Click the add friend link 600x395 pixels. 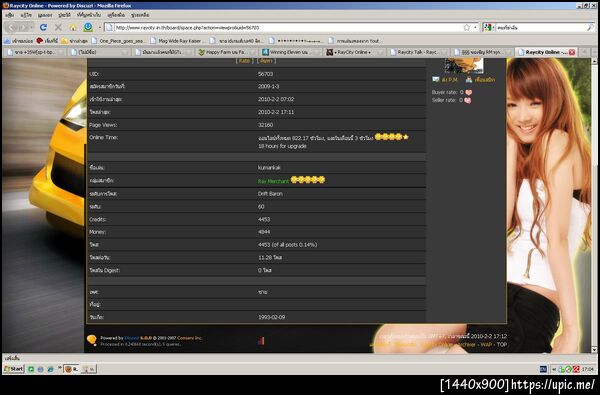coord(485,80)
